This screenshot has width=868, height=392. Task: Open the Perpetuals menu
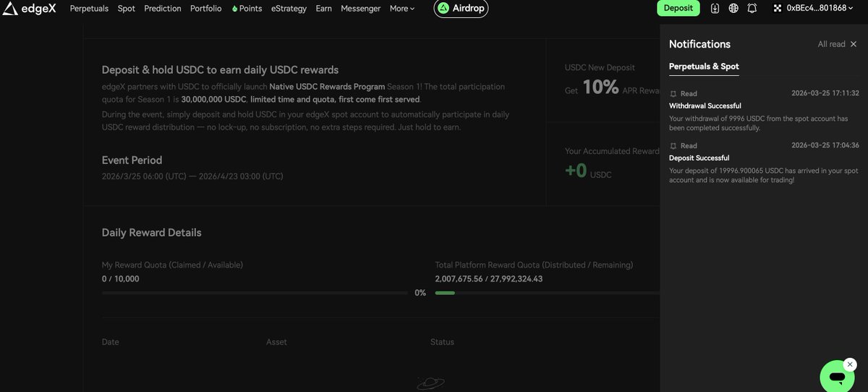(x=89, y=9)
